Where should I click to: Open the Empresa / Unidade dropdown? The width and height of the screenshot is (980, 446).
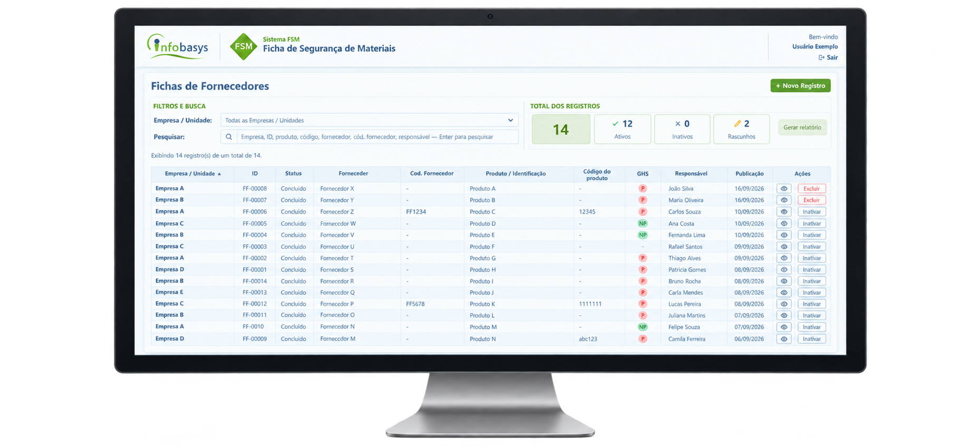[369, 120]
